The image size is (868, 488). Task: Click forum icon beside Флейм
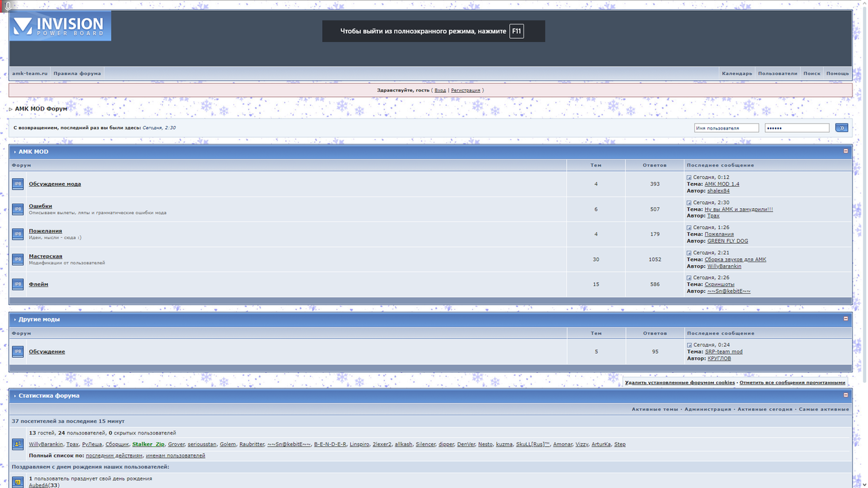(18, 284)
